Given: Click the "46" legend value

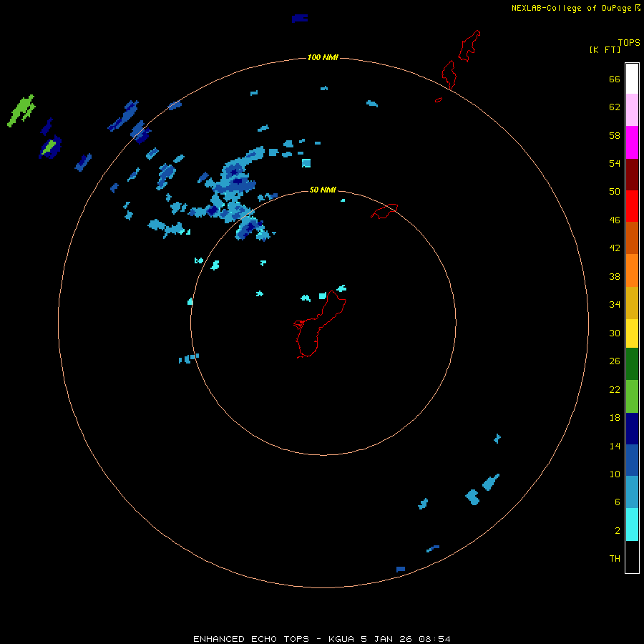Looking at the screenshot, I should click(x=615, y=220).
